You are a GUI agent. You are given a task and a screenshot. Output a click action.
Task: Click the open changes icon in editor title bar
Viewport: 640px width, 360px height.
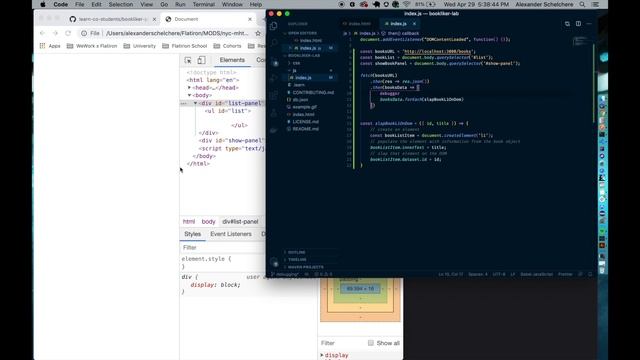click(x=567, y=24)
